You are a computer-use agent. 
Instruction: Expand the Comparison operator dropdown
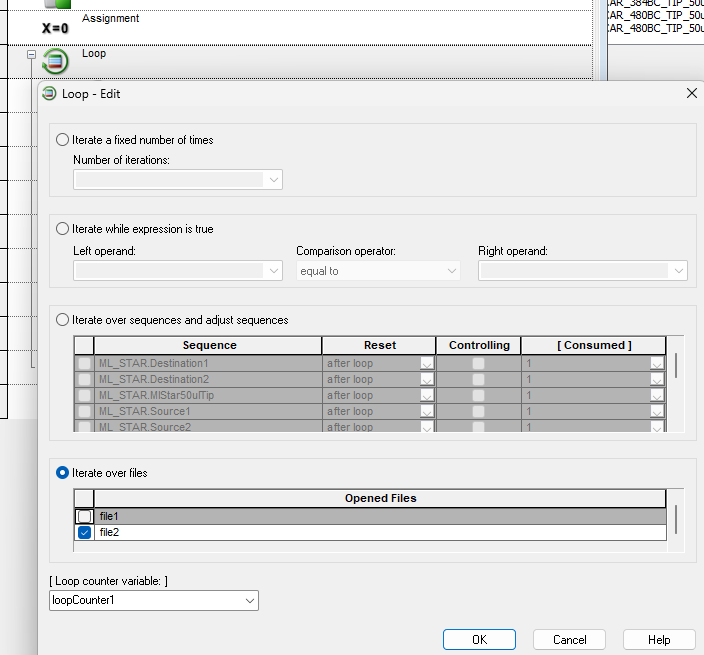(451, 271)
